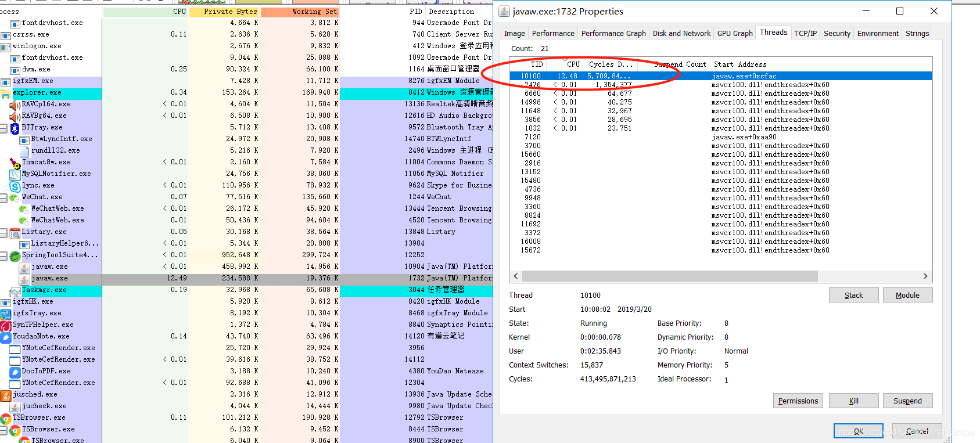Image resolution: width=980 pixels, height=443 pixels.
Task: Sort threads by CPU column header
Action: 565,64
